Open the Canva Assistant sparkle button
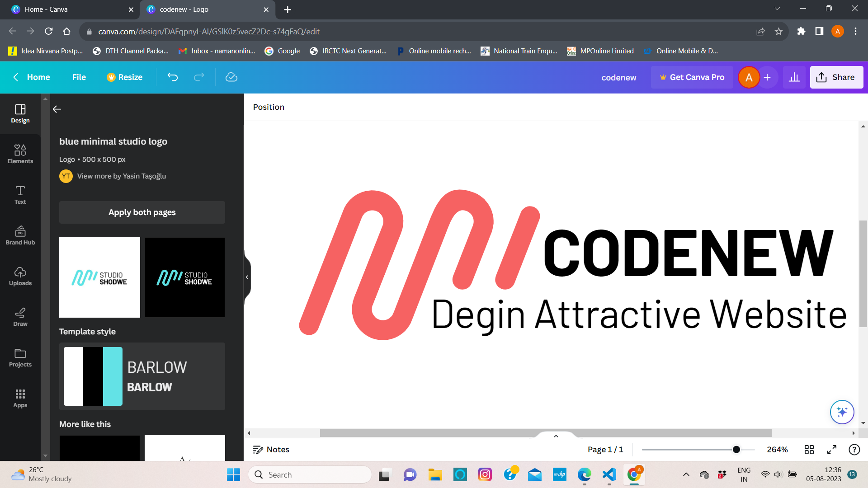Image resolution: width=868 pixels, height=488 pixels. click(x=842, y=412)
